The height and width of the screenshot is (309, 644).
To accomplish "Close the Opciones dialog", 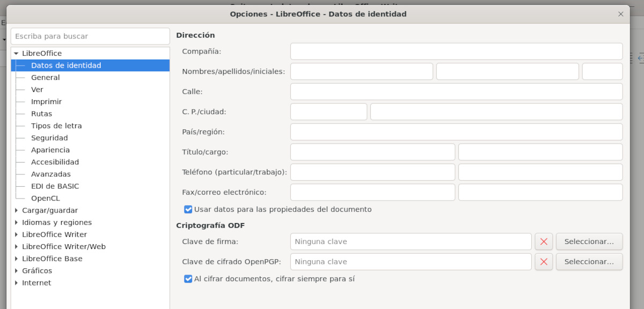I will pyautogui.click(x=621, y=14).
